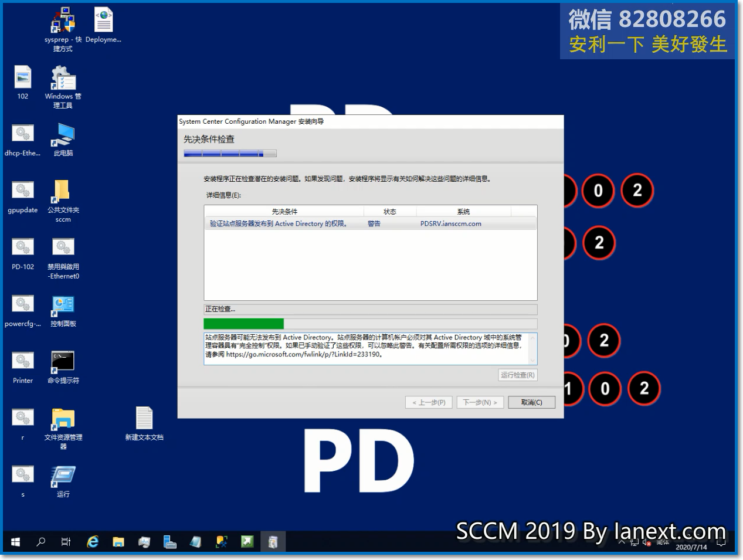Open the muted volume tray icon
This screenshot has width=743, height=560.
pos(647,542)
